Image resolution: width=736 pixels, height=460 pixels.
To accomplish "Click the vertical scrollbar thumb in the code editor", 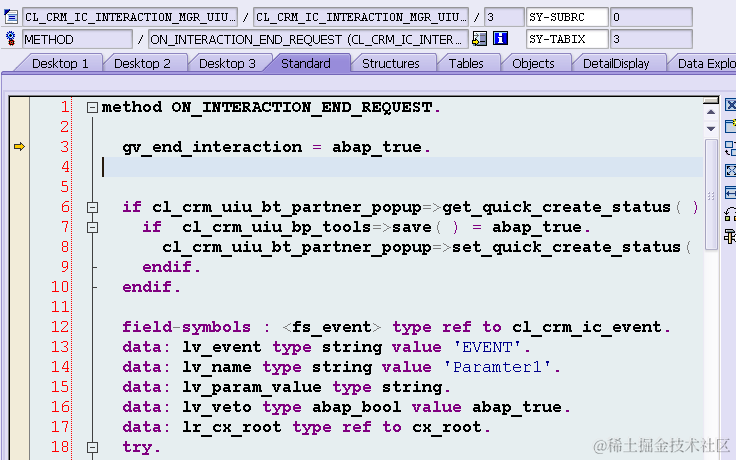I will pos(711,195).
